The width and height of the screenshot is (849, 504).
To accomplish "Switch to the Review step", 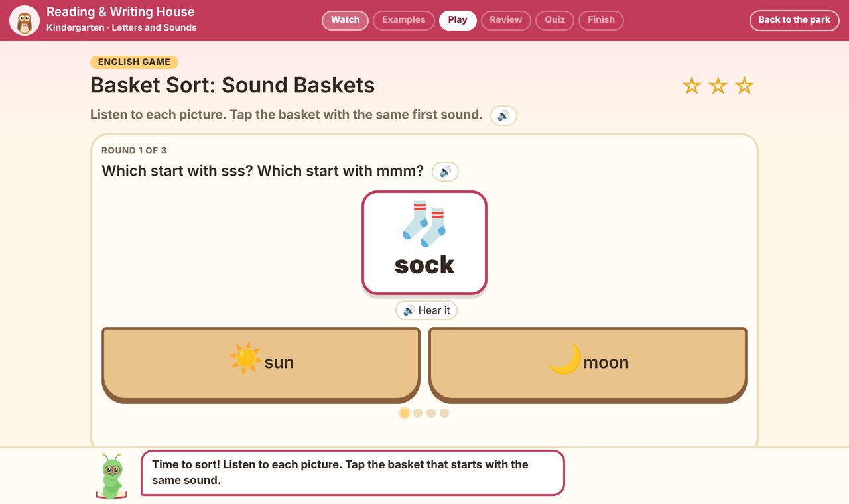I will click(506, 20).
